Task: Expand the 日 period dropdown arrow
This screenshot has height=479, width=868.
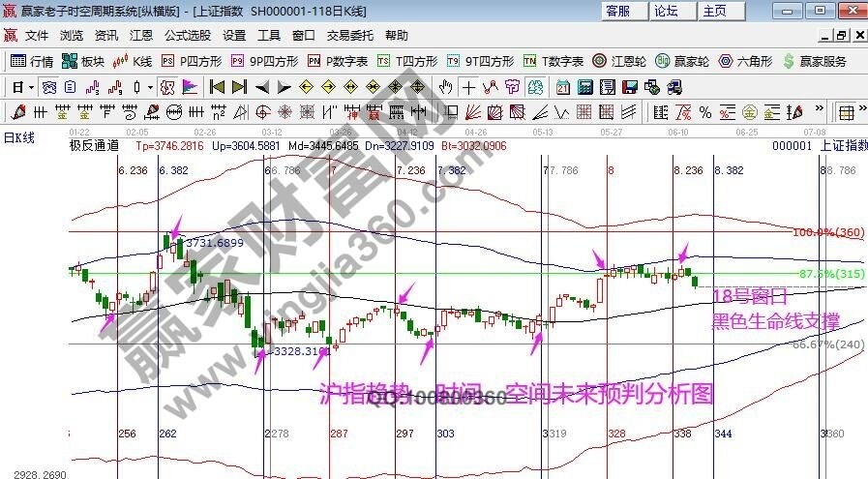Action: 31,87
